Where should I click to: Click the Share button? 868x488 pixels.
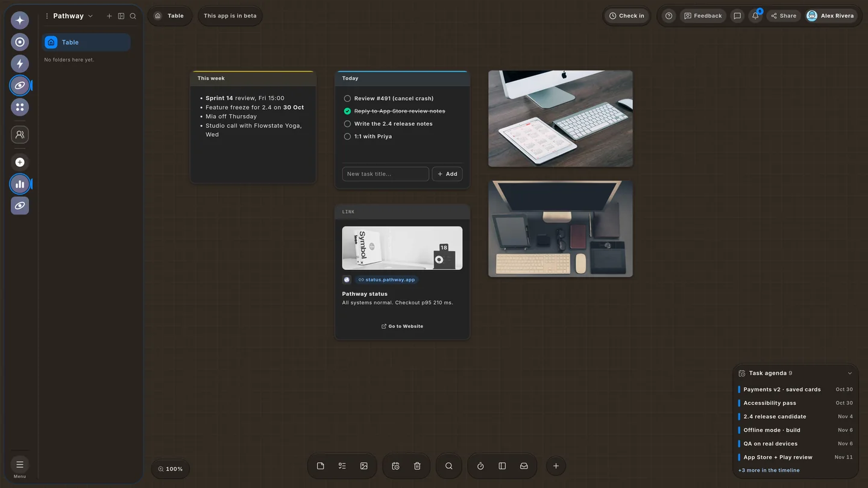pos(784,16)
